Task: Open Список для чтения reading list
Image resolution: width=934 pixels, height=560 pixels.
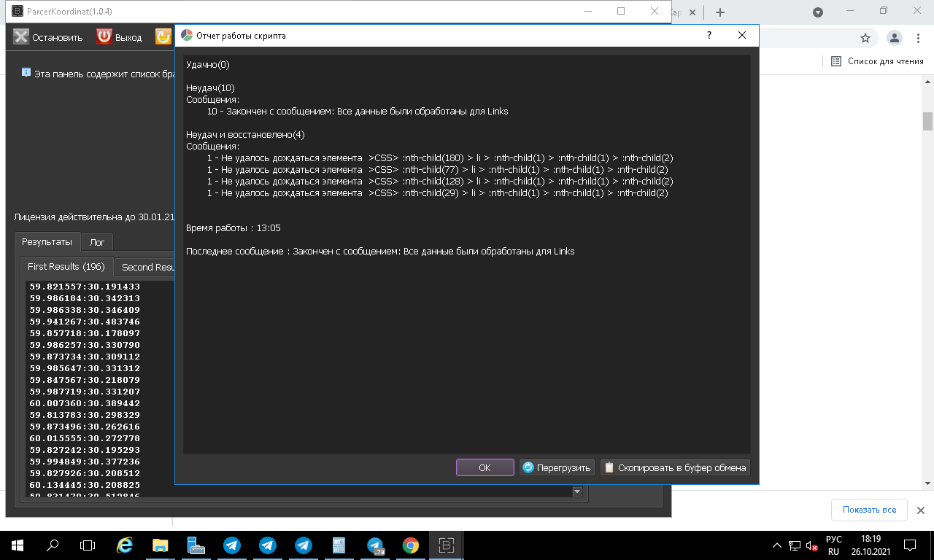Action: [877, 61]
